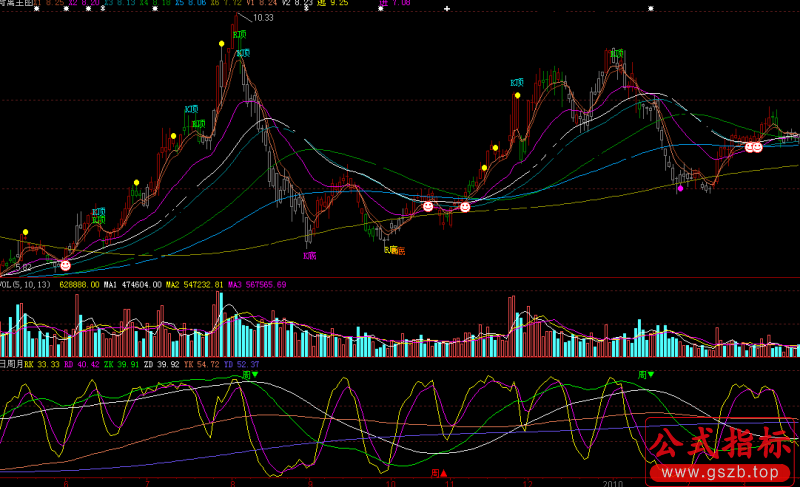Image resolution: width=800 pixels, height=487 pixels.
Task: Click the yellow dot on far left of chart
Action: coord(26,232)
